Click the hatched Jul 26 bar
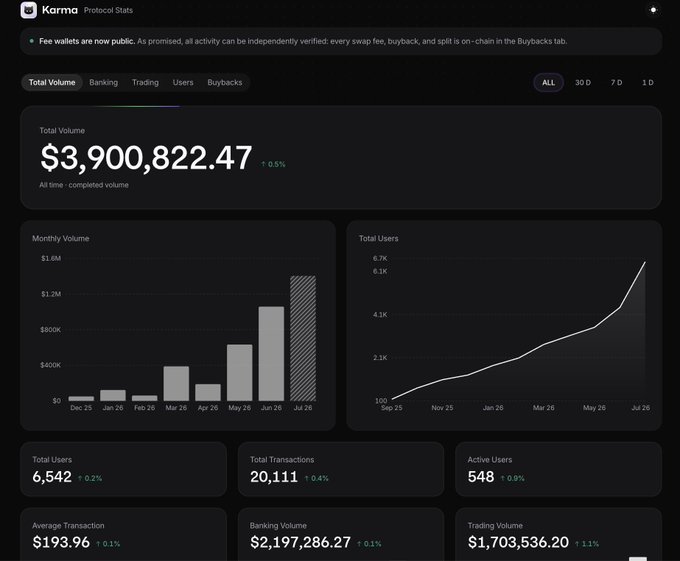 (x=303, y=338)
